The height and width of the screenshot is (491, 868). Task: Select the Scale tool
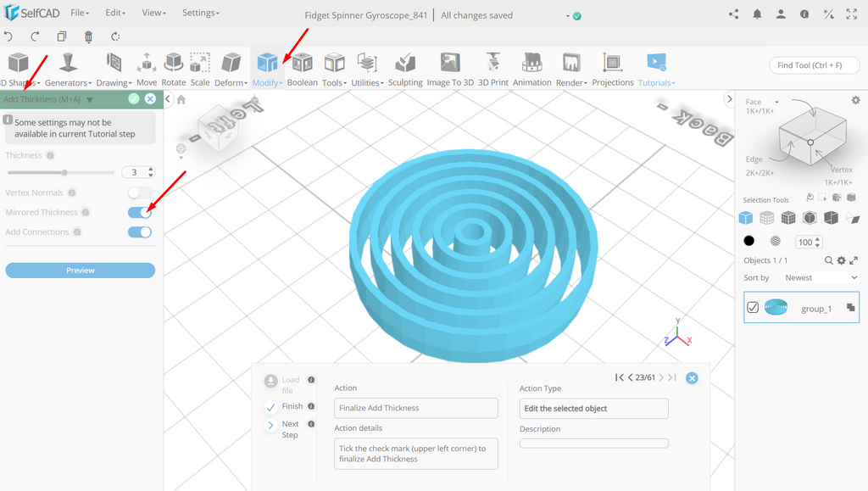pos(200,70)
